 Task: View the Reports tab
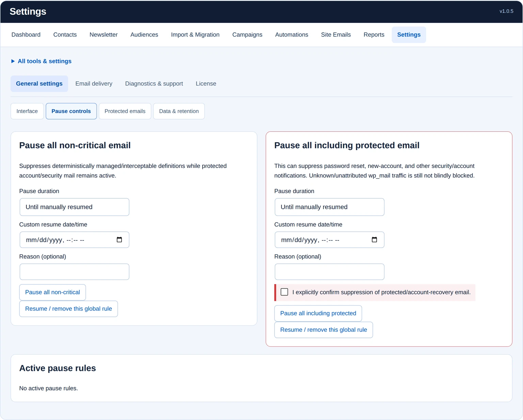point(374,35)
